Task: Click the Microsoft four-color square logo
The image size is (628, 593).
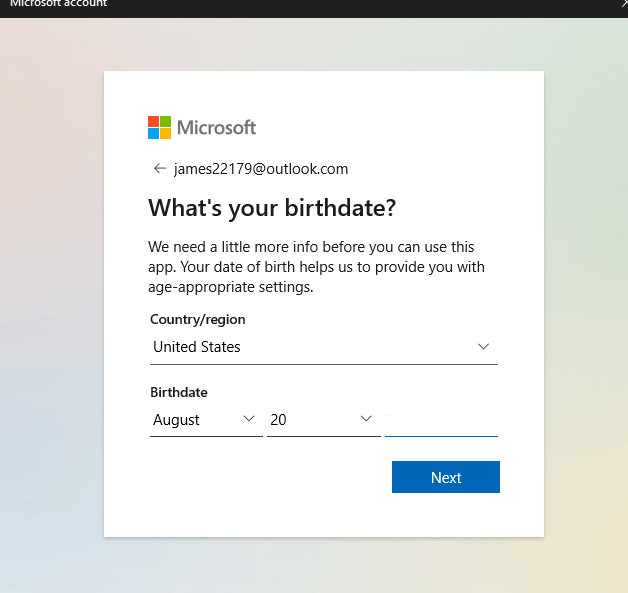Action: (x=160, y=127)
